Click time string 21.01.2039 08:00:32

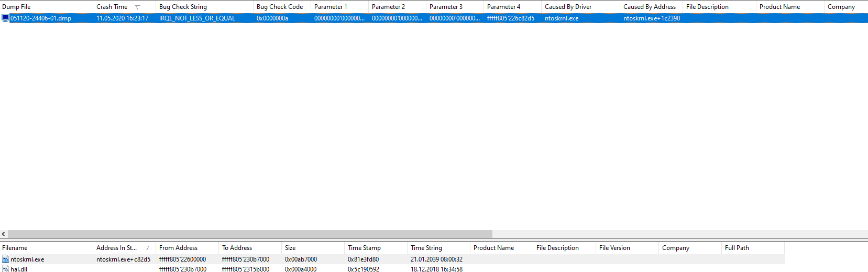[x=437, y=259]
